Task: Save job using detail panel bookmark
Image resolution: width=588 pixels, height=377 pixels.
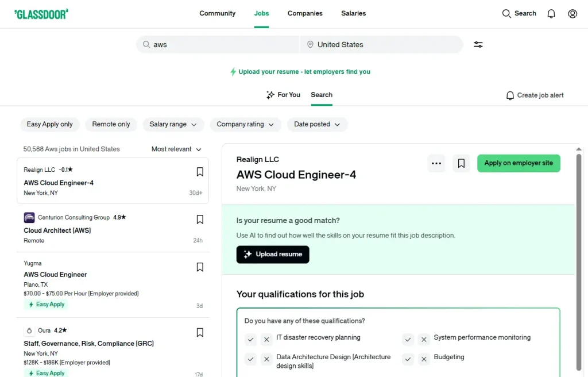Action: (461, 163)
